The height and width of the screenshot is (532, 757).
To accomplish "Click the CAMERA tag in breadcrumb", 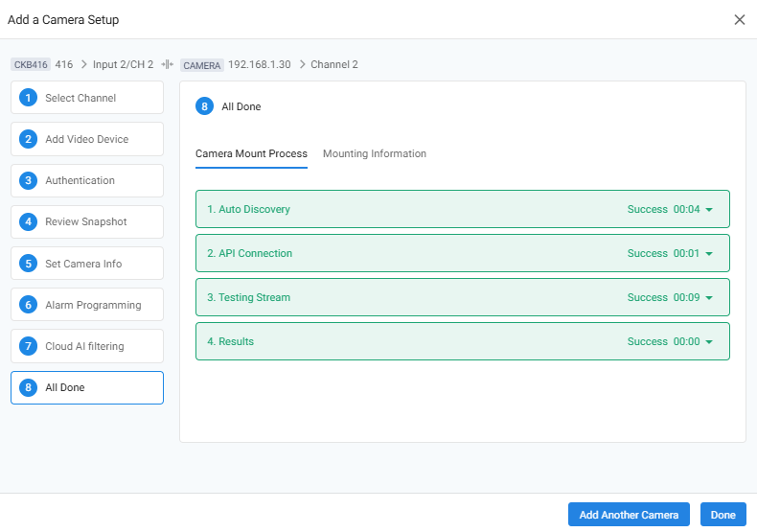I will [x=202, y=65].
